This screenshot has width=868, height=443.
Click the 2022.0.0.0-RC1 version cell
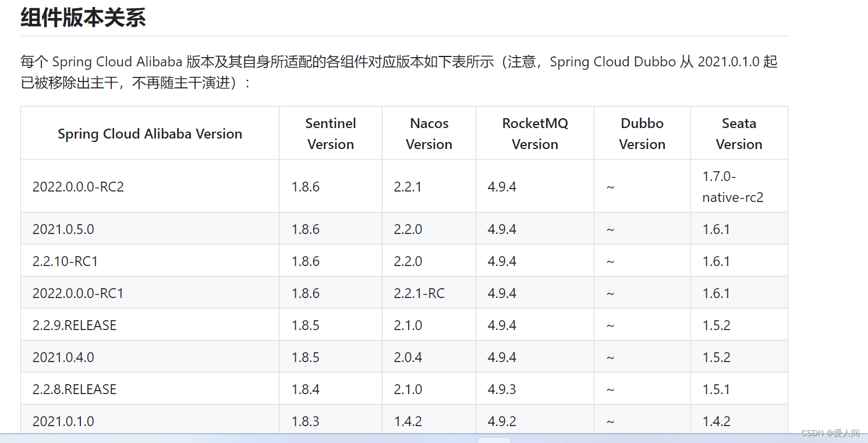coord(150,293)
